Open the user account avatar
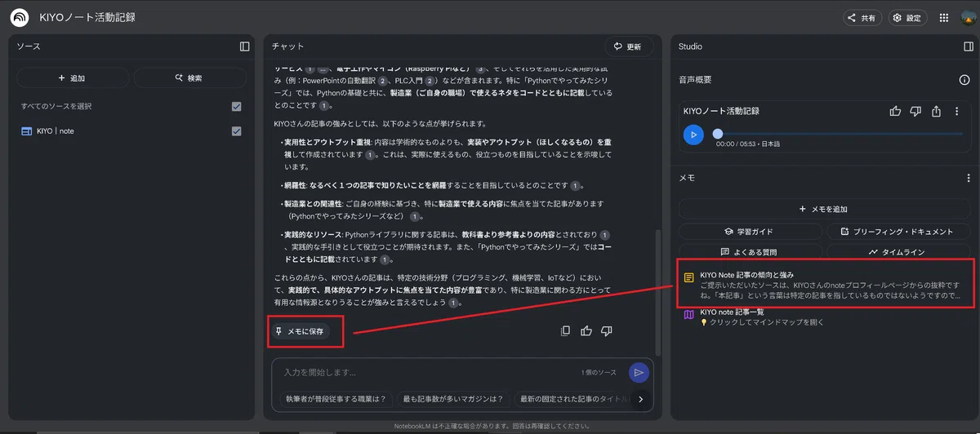 coord(967,18)
